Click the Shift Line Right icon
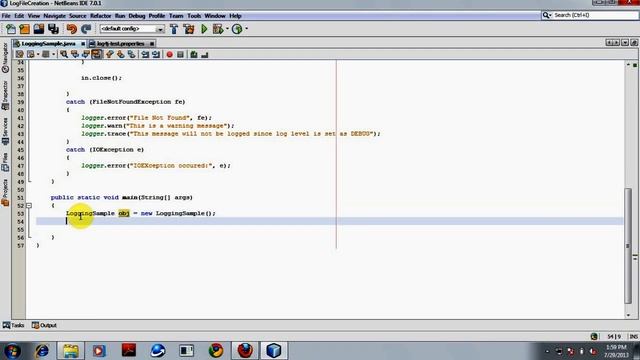This screenshot has height=360, width=640. pyautogui.click(x=156, y=54)
